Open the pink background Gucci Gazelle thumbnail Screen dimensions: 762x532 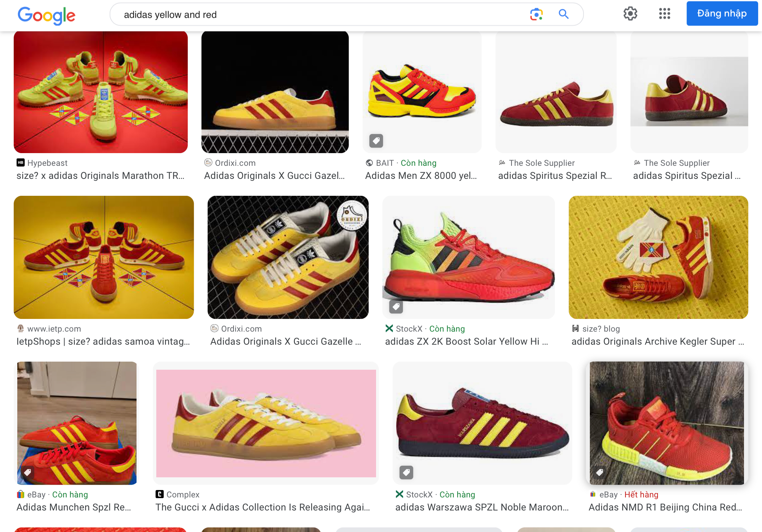tap(266, 423)
